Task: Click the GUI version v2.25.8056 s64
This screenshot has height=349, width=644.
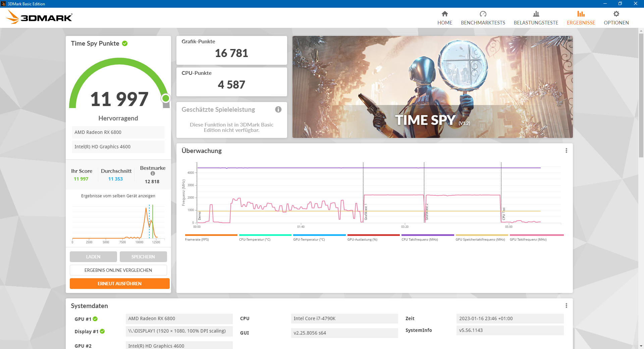Action: point(344,333)
